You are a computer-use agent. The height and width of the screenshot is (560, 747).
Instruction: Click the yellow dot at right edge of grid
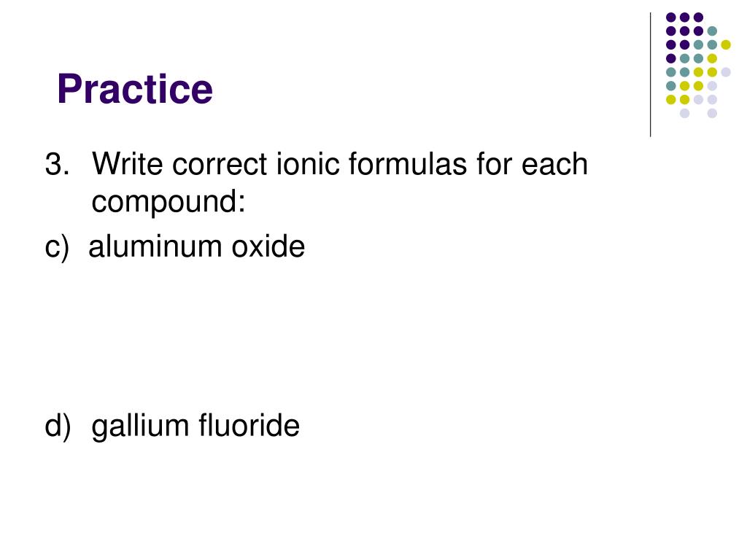point(726,44)
